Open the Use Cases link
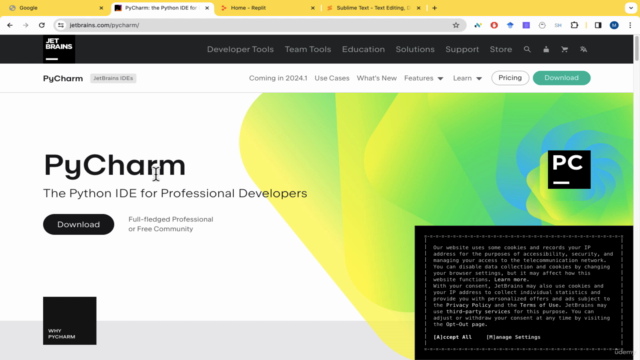The image size is (640, 360). click(x=332, y=78)
